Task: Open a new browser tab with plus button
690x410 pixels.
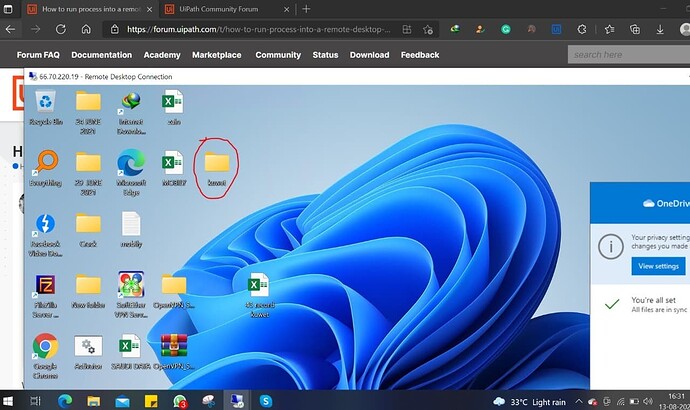Action: (x=306, y=9)
